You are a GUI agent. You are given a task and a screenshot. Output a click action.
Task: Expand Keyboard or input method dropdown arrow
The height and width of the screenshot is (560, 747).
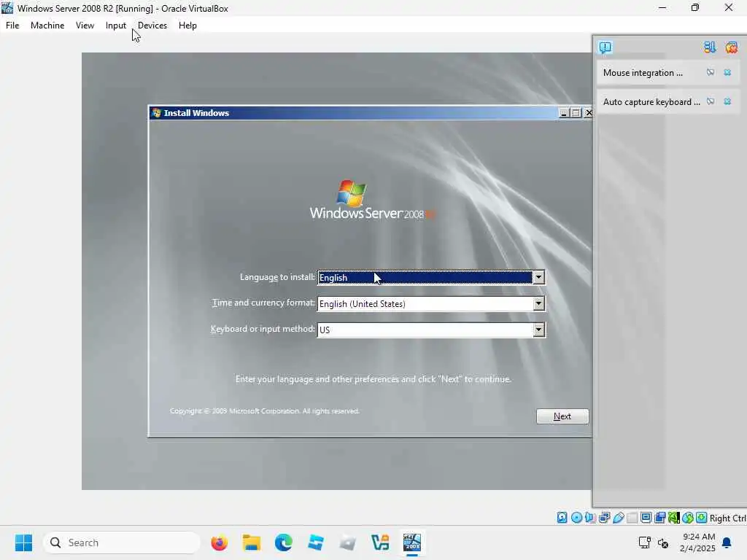[x=538, y=330]
